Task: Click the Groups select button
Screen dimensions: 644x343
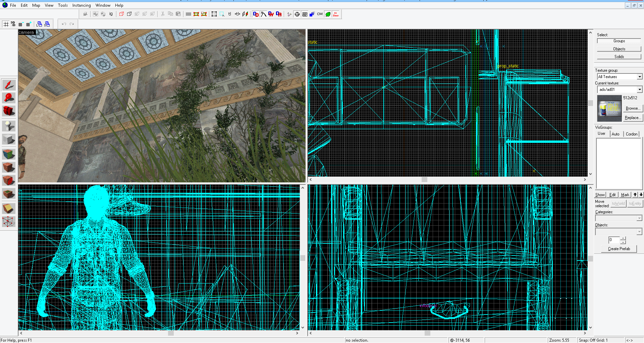Action: (x=619, y=41)
